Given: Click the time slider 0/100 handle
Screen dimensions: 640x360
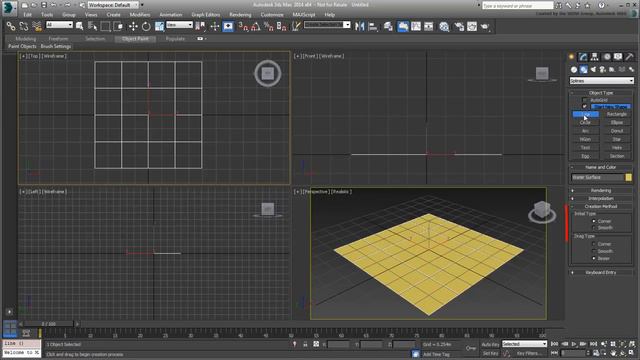Looking at the screenshot, I should tap(48, 324).
